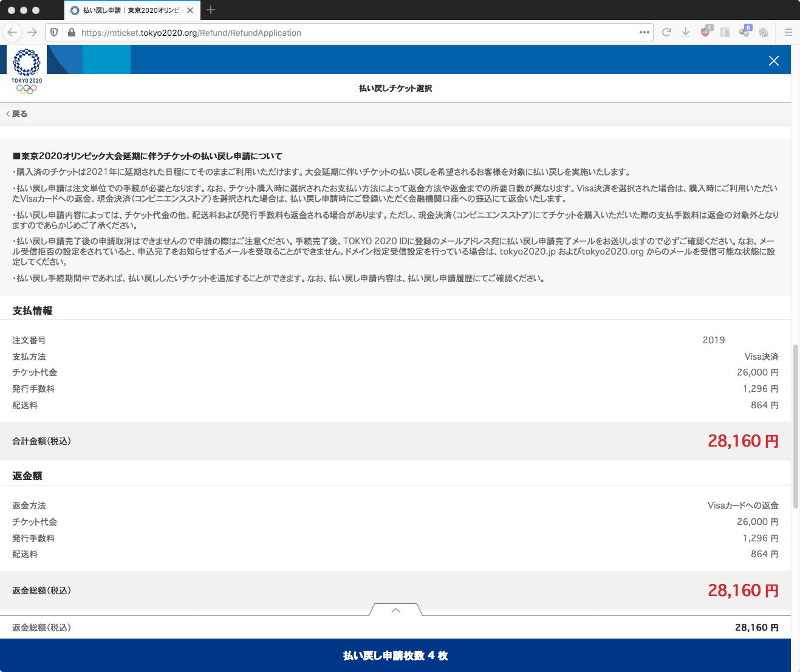Reload the page with the refresh icon
This screenshot has height=672, width=800.
click(x=666, y=32)
